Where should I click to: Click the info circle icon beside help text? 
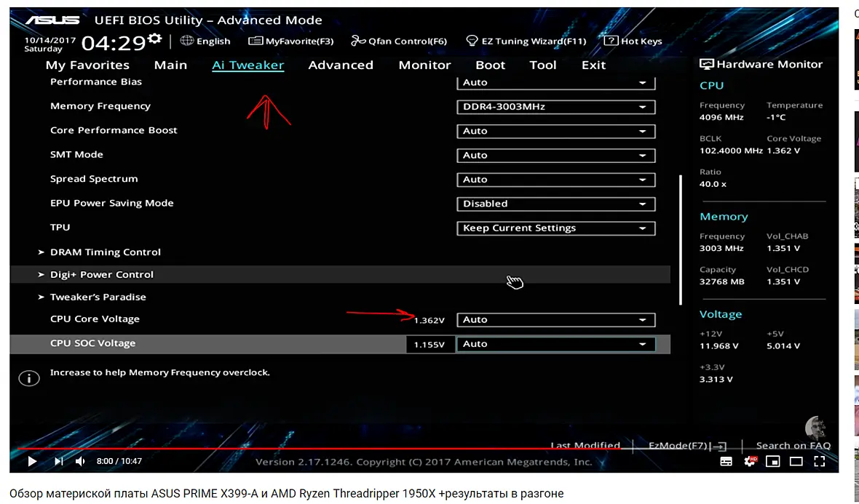(29, 378)
